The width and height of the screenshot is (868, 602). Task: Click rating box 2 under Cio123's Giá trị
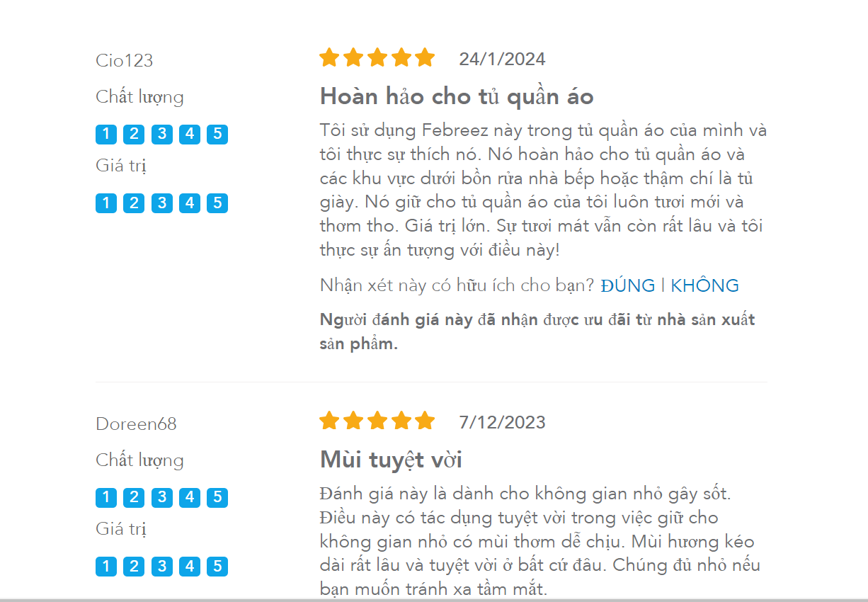[x=134, y=203]
